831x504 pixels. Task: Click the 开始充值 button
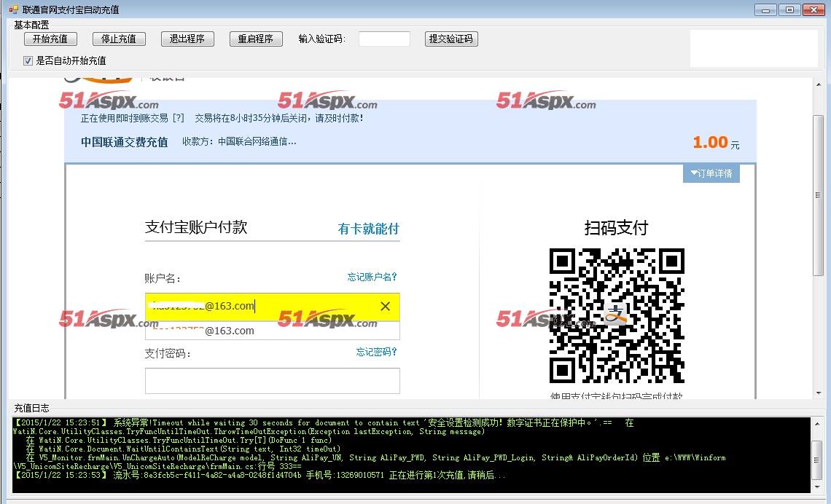pos(50,39)
